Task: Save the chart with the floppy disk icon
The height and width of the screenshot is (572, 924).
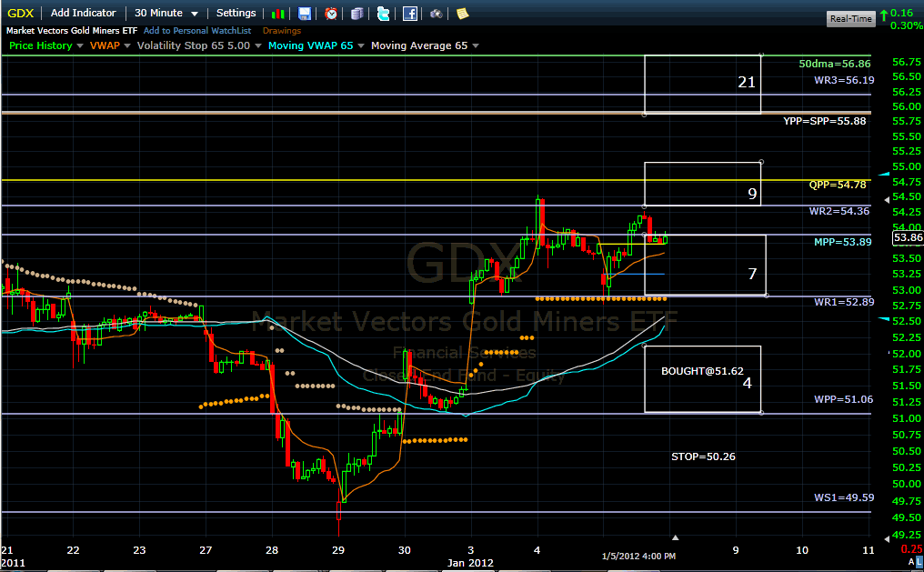Action: coord(304,14)
